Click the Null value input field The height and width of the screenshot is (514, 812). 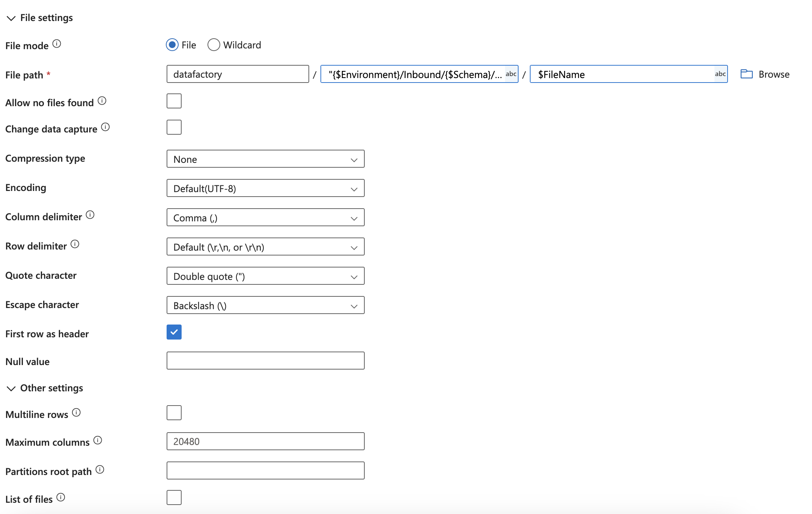coord(265,361)
